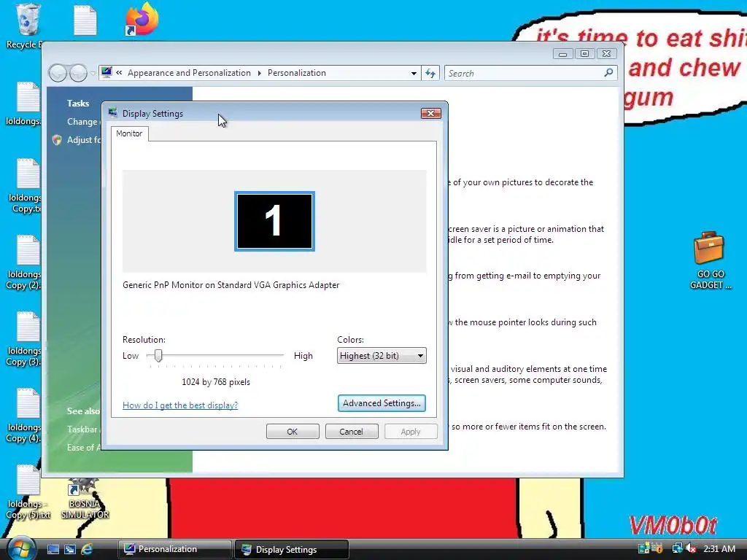The width and height of the screenshot is (747, 560).
Task: Click the resolution slider handle
Action: coord(158,356)
